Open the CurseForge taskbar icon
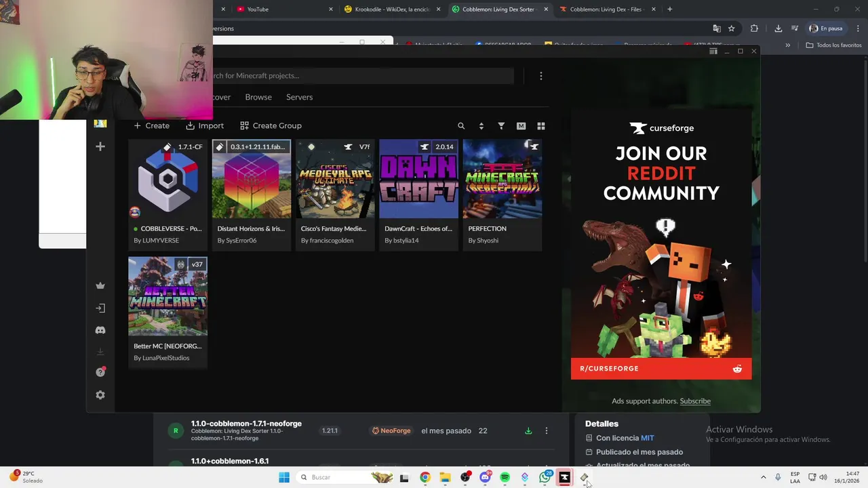The image size is (868, 488). (564, 477)
